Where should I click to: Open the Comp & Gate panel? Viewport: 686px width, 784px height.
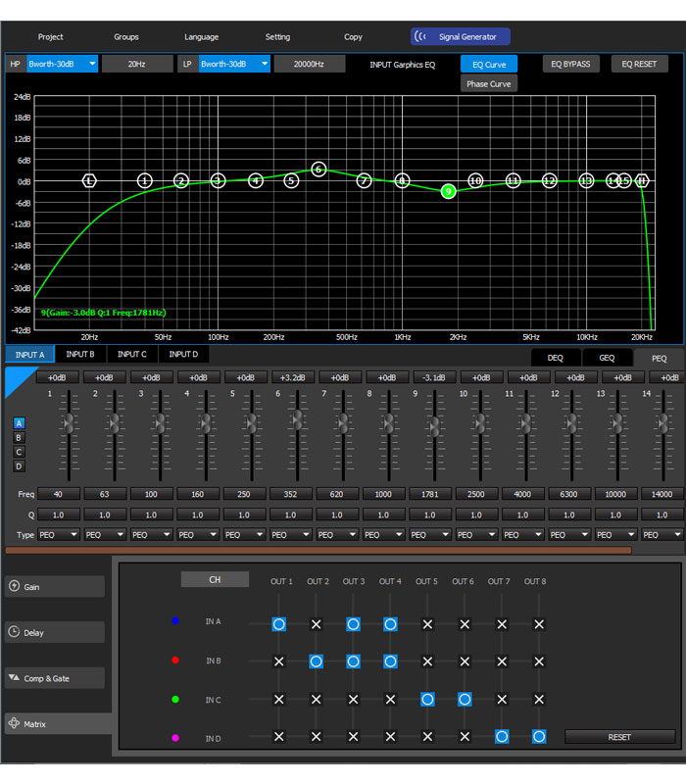tap(54, 678)
